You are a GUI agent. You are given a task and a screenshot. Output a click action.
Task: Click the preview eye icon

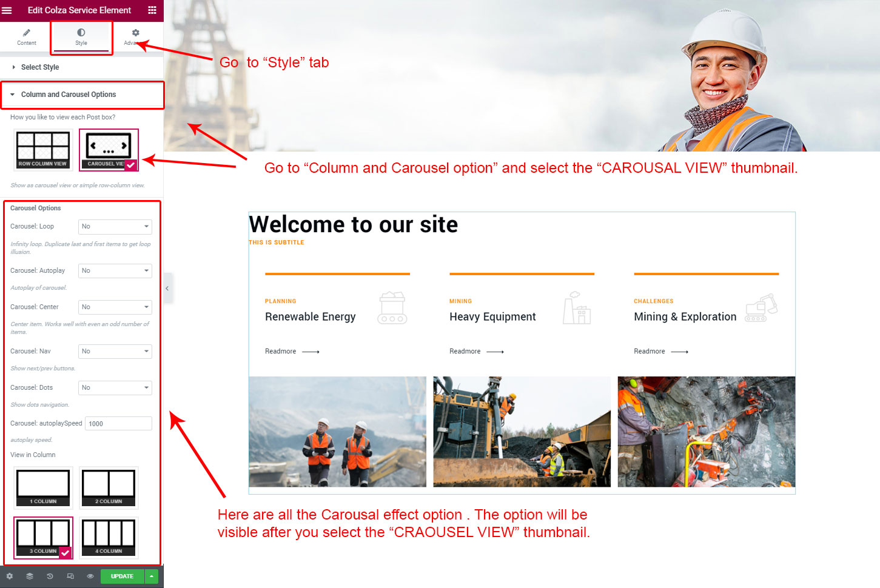pos(90,576)
